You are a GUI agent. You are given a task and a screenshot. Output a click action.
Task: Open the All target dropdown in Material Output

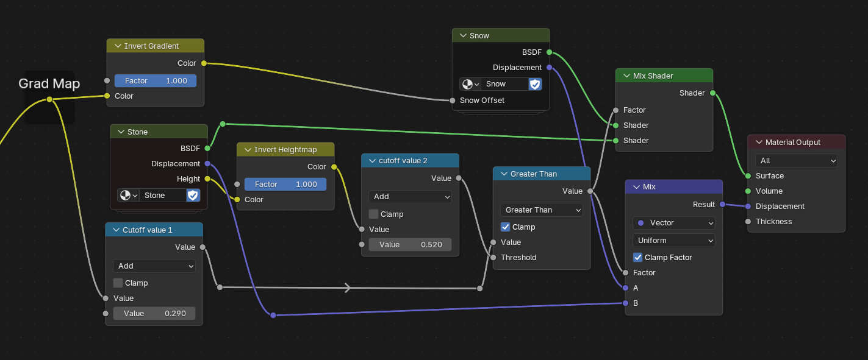pyautogui.click(x=796, y=161)
